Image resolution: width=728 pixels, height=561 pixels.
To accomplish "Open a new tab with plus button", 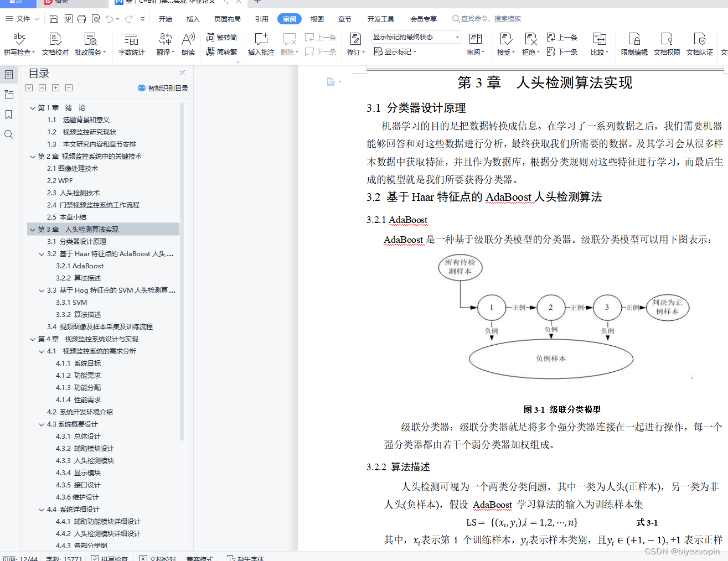I will coord(257,2).
